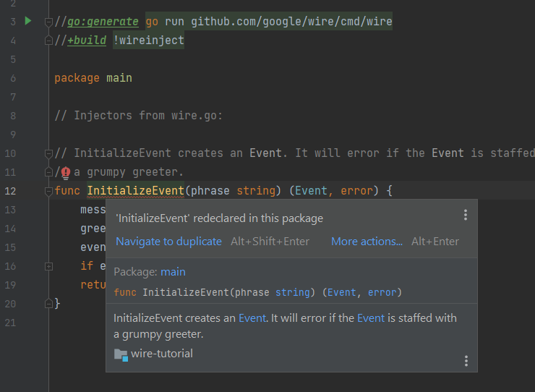Screen dimensions: 535x392
Task: Open More actions... link
Action: pos(367,242)
